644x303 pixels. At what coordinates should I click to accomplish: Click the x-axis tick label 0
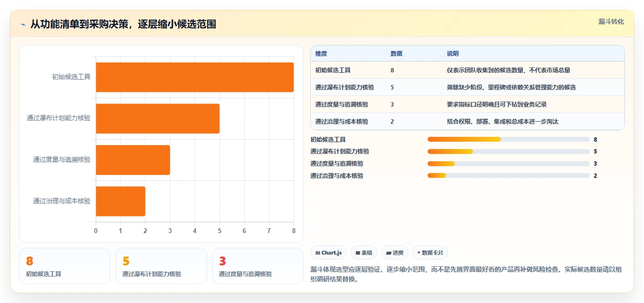pyautogui.click(x=96, y=231)
